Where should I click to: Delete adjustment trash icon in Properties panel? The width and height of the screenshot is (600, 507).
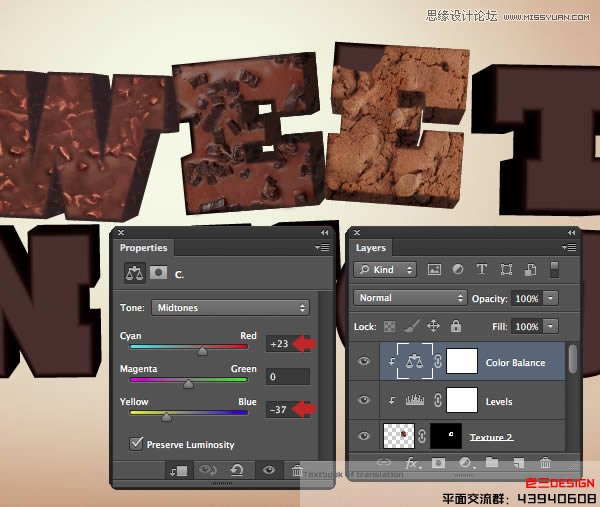tap(297, 470)
